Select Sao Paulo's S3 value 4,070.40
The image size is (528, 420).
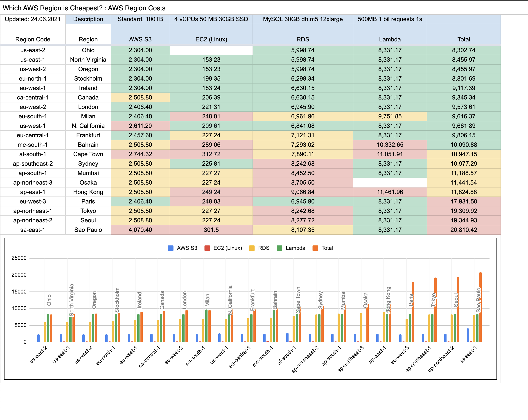point(140,230)
